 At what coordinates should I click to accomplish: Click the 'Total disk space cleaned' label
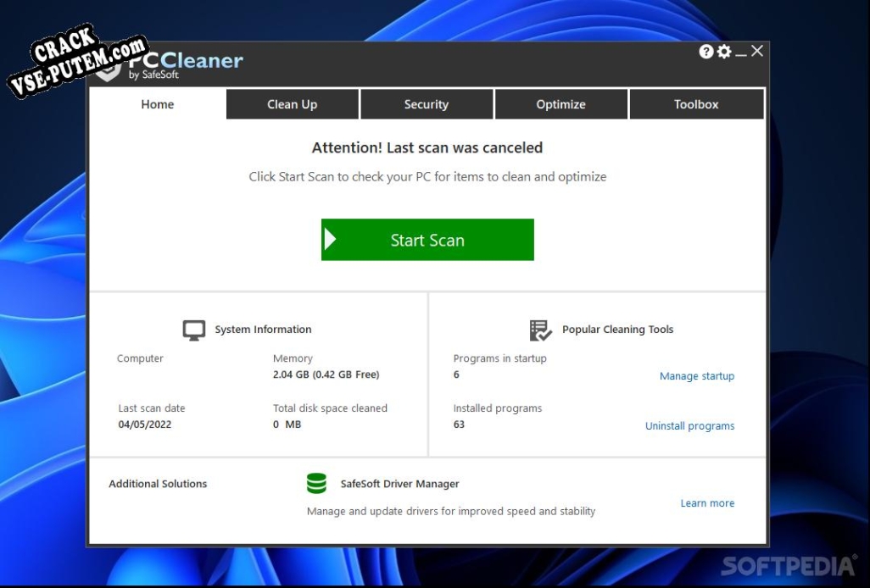pyautogui.click(x=330, y=408)
